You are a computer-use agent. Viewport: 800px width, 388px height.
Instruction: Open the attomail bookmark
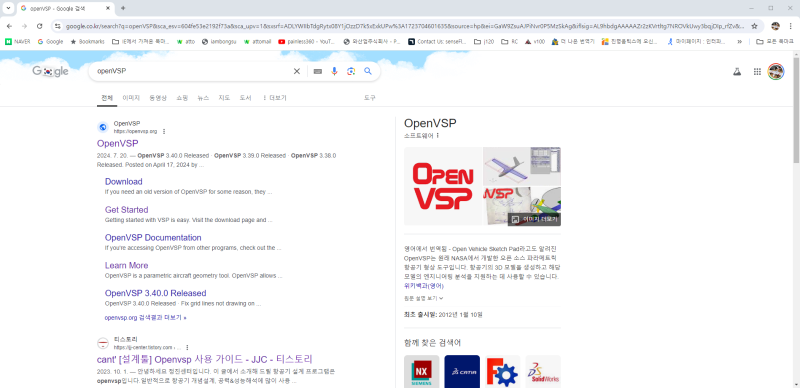click(x=258, y=42)
